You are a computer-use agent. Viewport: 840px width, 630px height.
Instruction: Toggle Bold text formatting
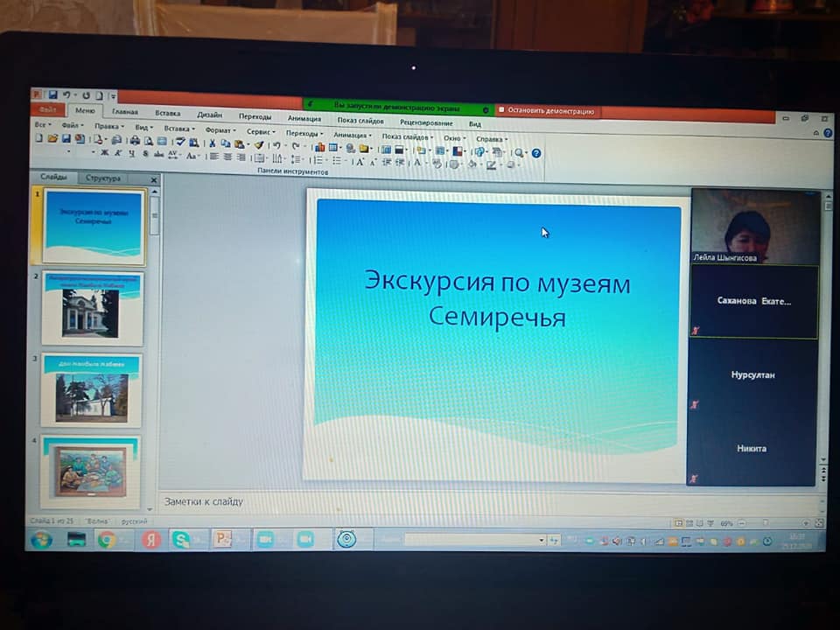pyautogui.click(x=104, y=153)
